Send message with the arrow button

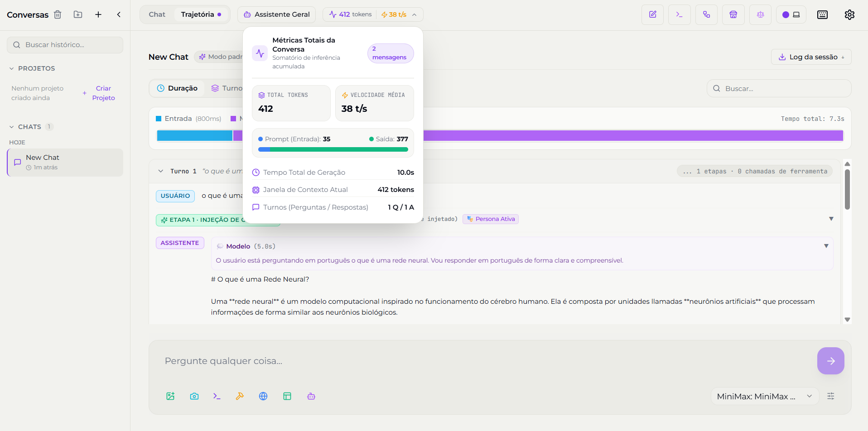click(x=831, y=361)
